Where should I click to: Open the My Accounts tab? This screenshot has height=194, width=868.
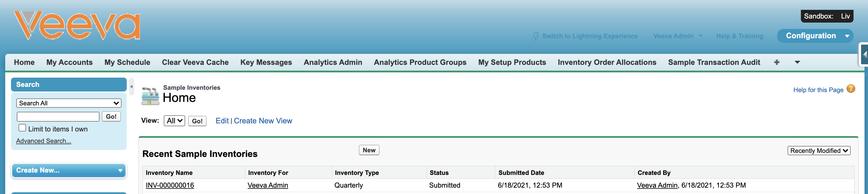[x=69, y=63]
